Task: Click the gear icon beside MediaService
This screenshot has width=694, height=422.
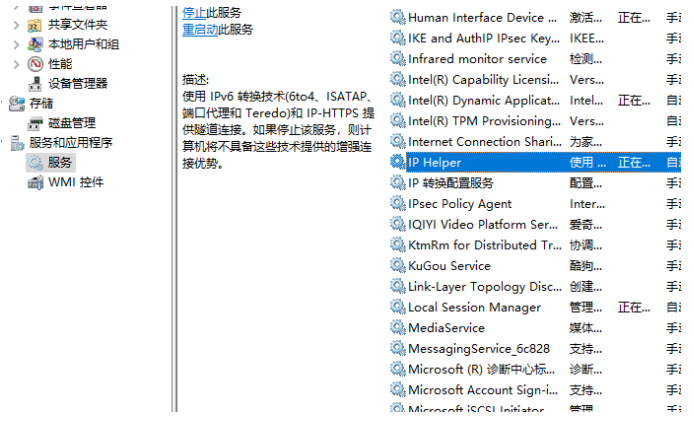Action: (x=398, y=328)
